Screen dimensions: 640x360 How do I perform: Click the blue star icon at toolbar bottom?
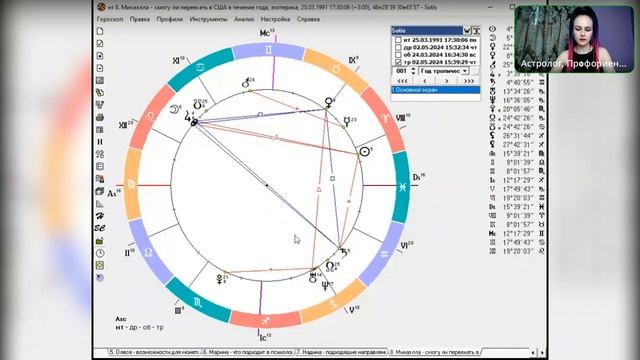100,278
